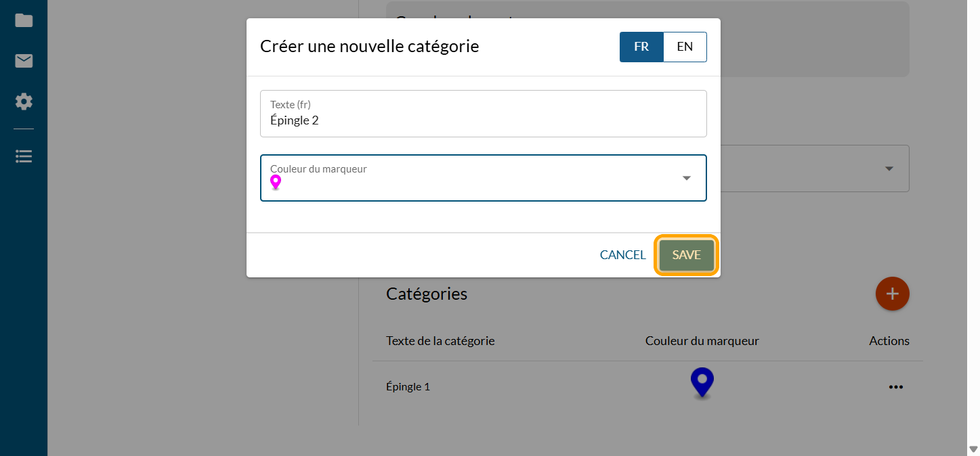Open settings via the gear icon
This screenshot has height=456, width=980.
24,102
